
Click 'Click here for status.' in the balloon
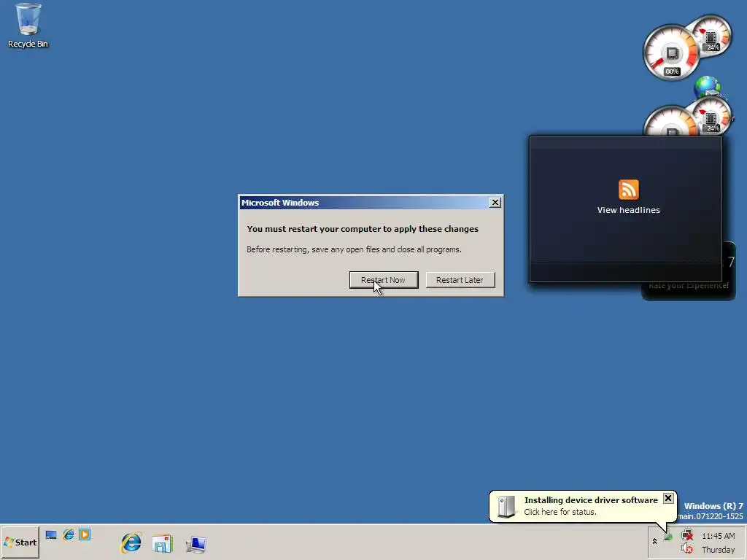(560, 512)
